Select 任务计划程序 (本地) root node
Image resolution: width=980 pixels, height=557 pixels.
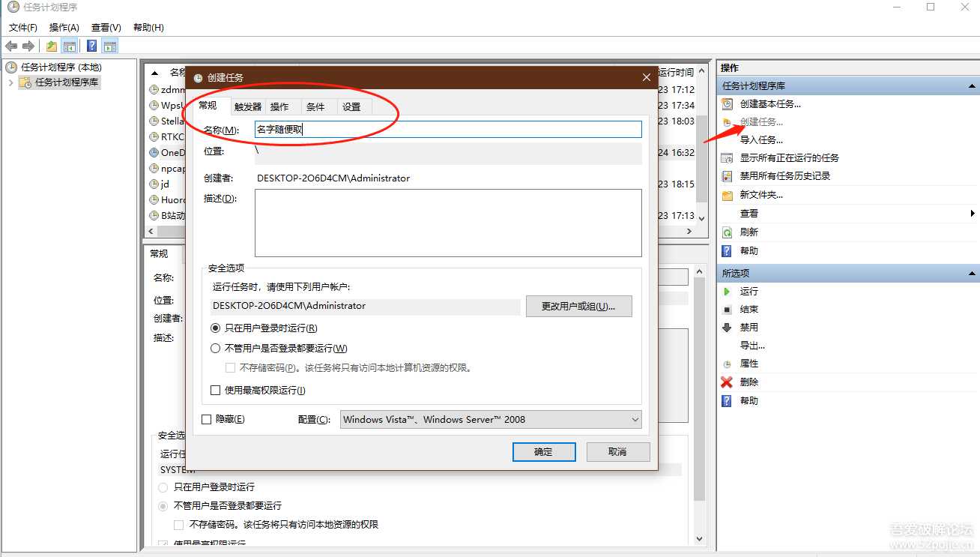coord(61,67)
